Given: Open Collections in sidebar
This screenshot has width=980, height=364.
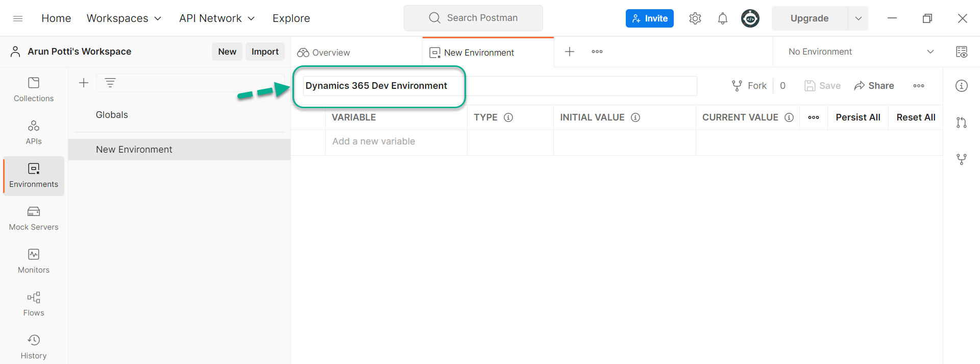Looking at the screenshot, I should click(x=34, y=89).
